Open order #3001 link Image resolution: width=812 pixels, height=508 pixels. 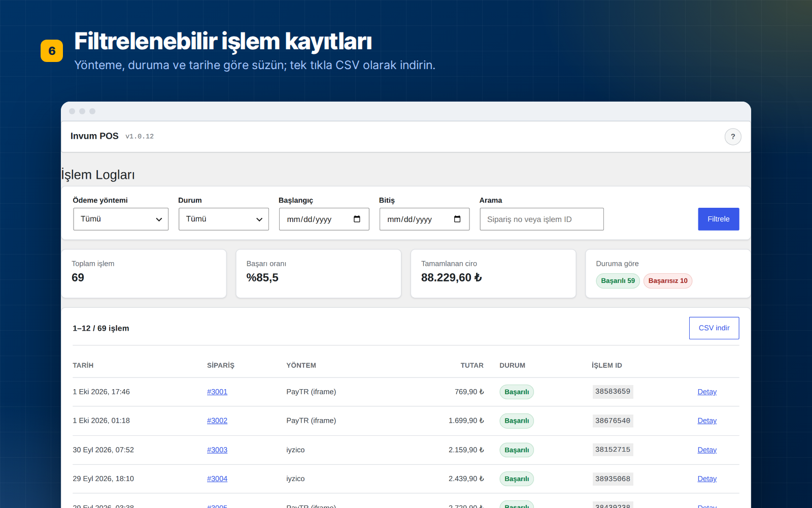tap(217, 392)
